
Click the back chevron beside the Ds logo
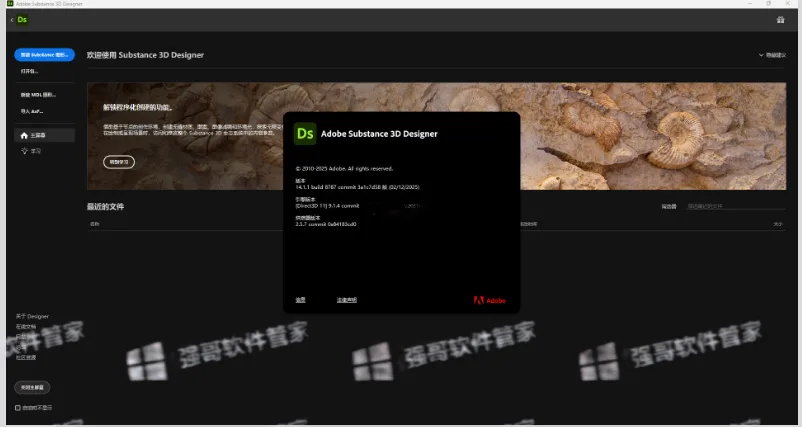tap(12, 20)
